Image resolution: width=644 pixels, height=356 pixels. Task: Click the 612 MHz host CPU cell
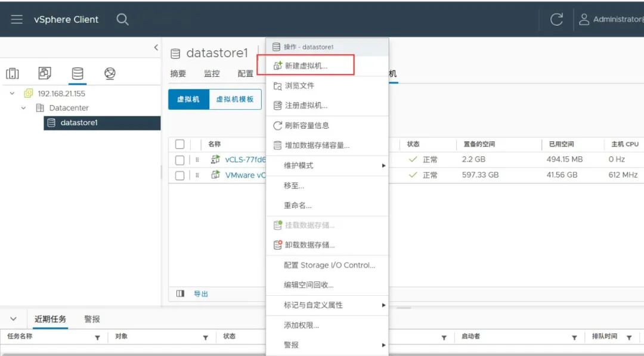click(623, 175)
